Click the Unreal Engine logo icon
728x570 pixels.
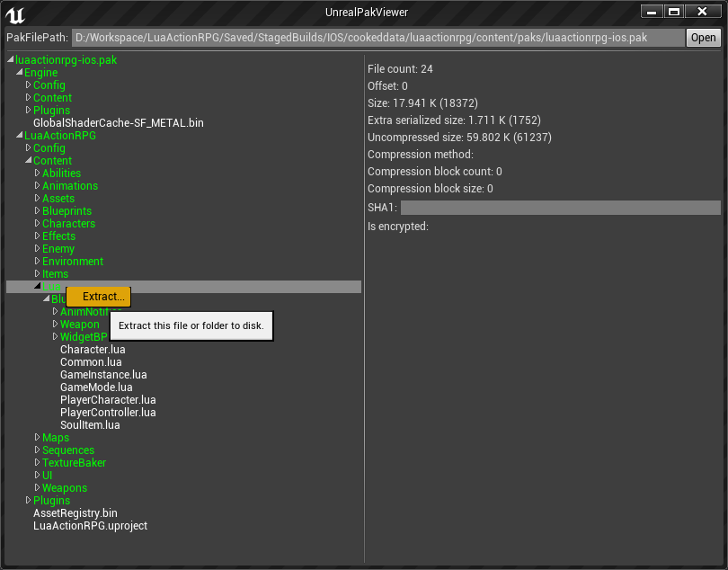point(15,14)
